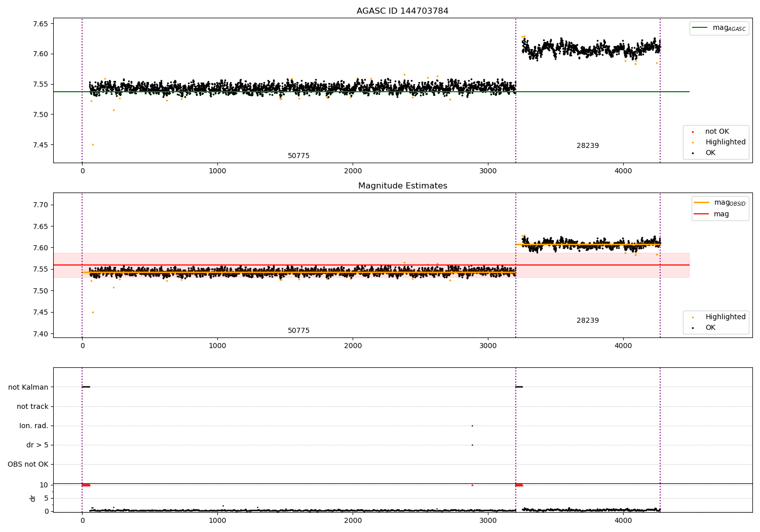Click the "Magnitude Estimates" plot title
Viewport: 760px width, 532px height.
click(402, 186)
